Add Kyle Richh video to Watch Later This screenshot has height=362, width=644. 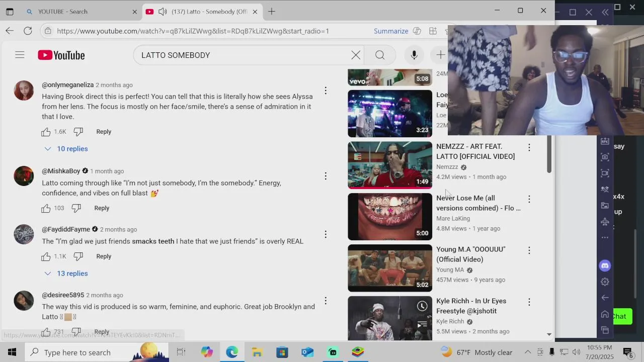pos(422,306)
